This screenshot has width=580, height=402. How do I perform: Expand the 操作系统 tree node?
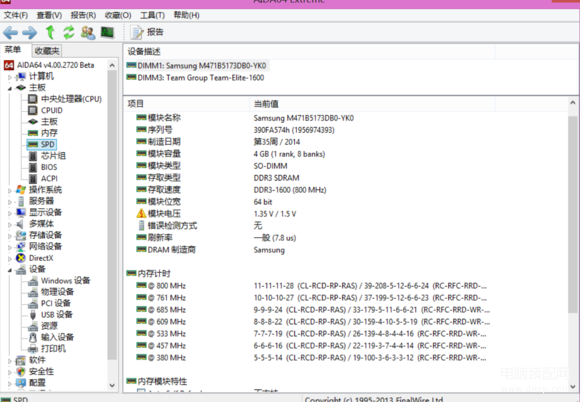10,191
